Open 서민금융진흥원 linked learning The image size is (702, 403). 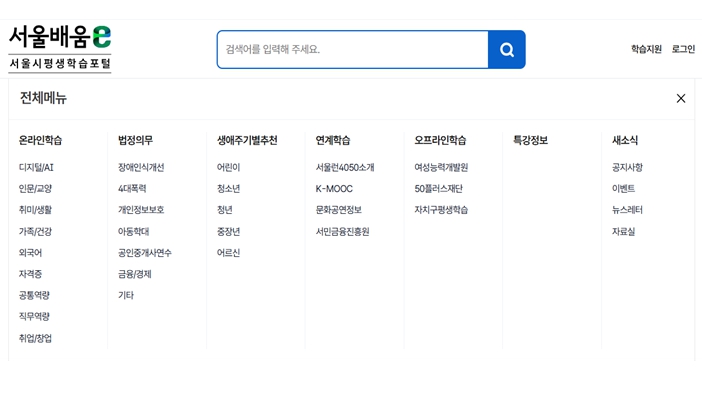pyautogui.click(x=342, y=232)
